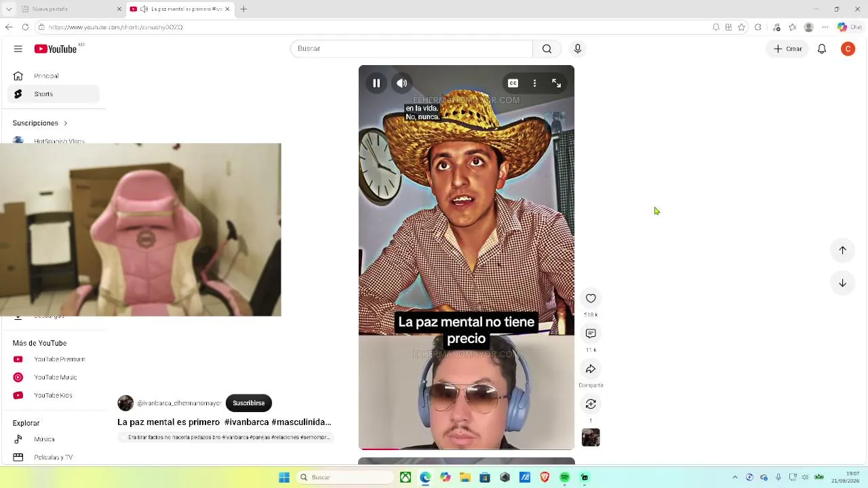
Task: Open a new browser tab with plus
Action: click(x=243, y=9)
